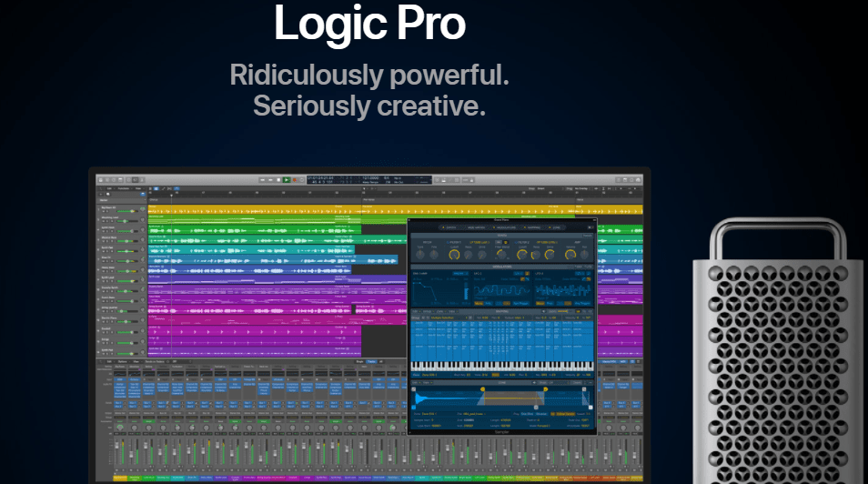Adjust the volume slider on the top track header
Screen dimensions: 868x484
[127, 212]
